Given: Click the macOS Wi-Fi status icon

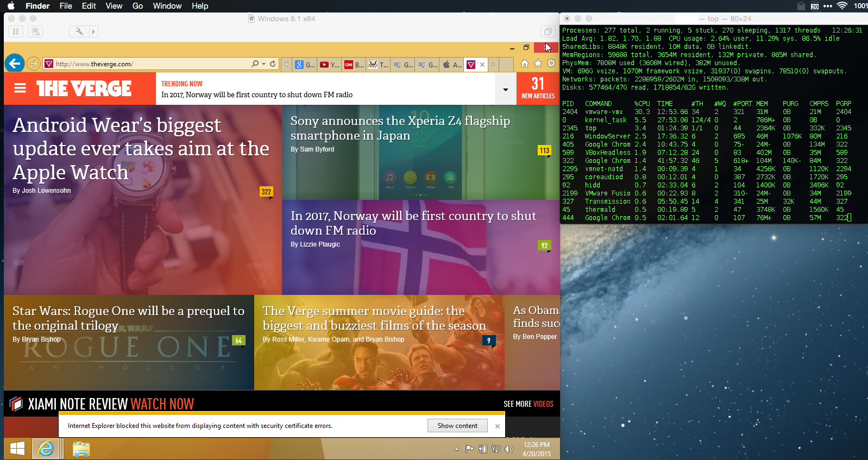Looking at the screenshot, I should coord(842,6).
